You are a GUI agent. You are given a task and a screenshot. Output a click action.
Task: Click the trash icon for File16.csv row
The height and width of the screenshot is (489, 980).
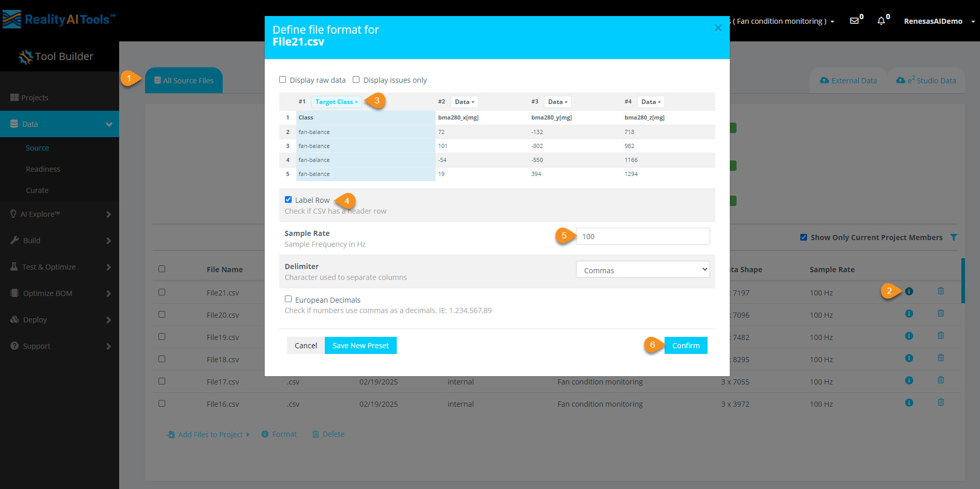pos(941,403)
